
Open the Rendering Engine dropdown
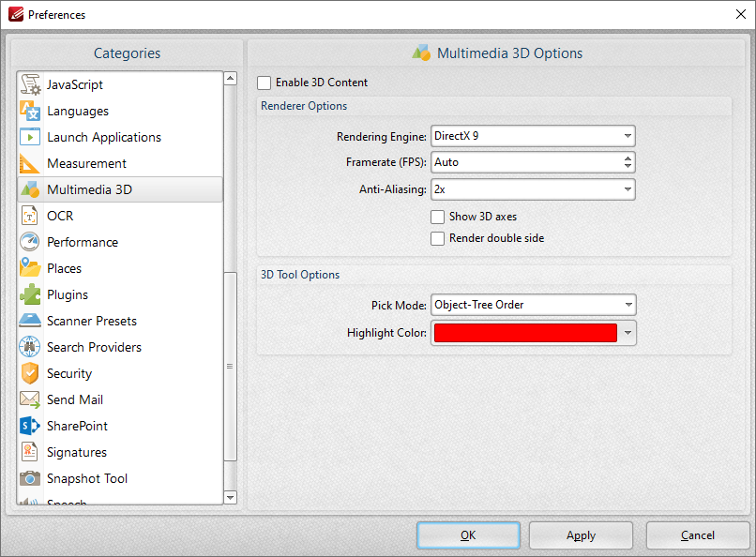pos(533,136)
